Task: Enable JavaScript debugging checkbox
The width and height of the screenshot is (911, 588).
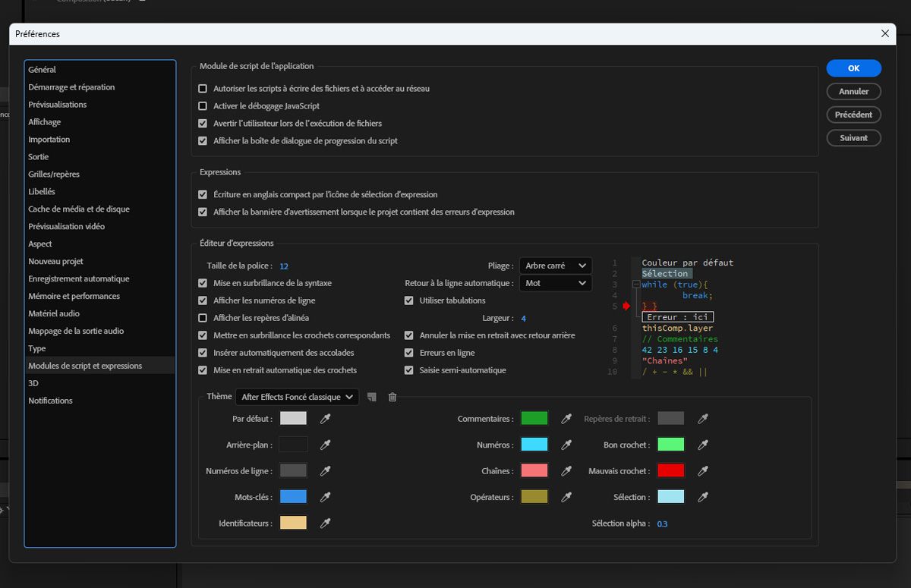Action: (x=203, y=105)
